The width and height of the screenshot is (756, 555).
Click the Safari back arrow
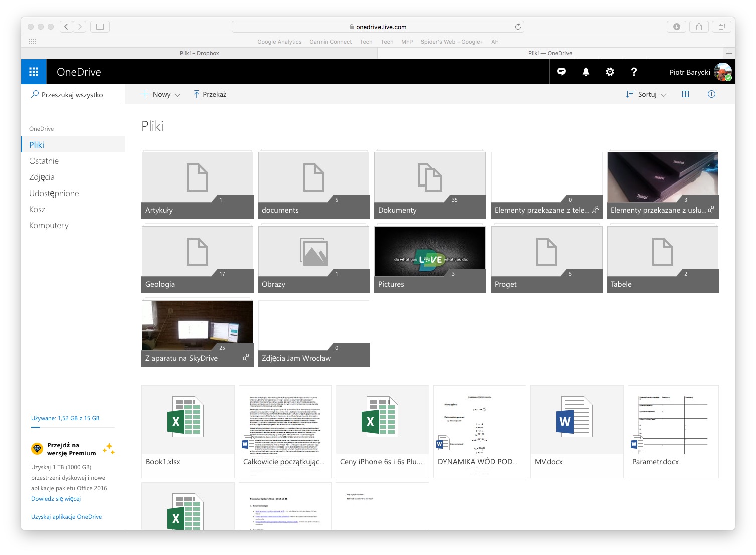point(66,27)
